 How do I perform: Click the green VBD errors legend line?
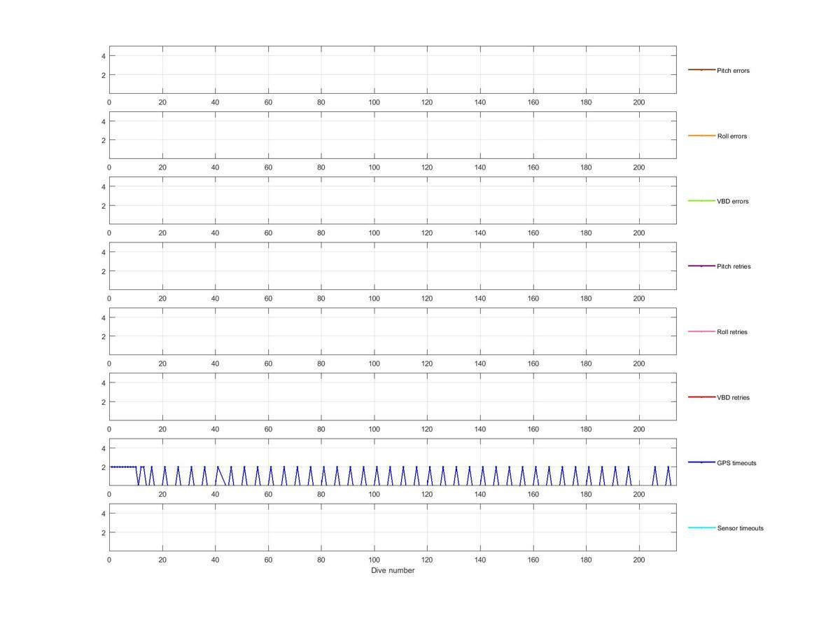point(701,200)
